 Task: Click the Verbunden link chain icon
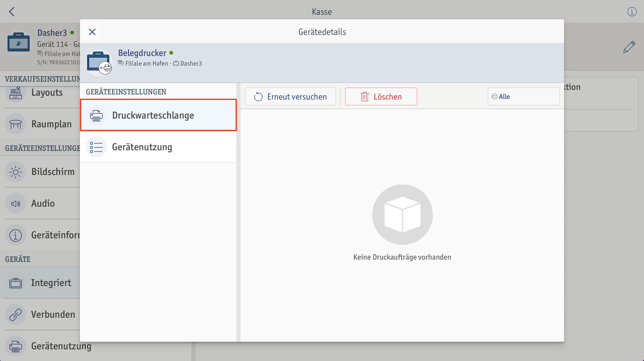16,314
